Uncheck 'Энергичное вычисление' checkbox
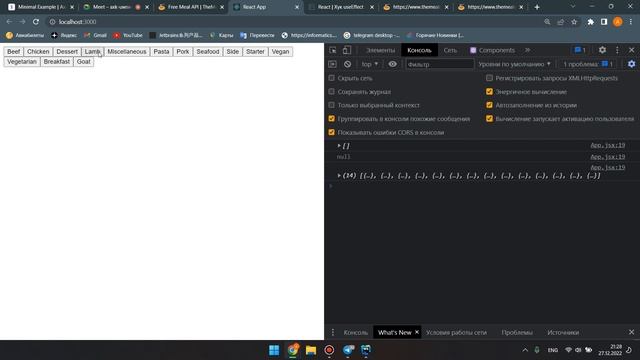This screenshot has height=360, width=640. pyautogui.click(x=489, y=91)
